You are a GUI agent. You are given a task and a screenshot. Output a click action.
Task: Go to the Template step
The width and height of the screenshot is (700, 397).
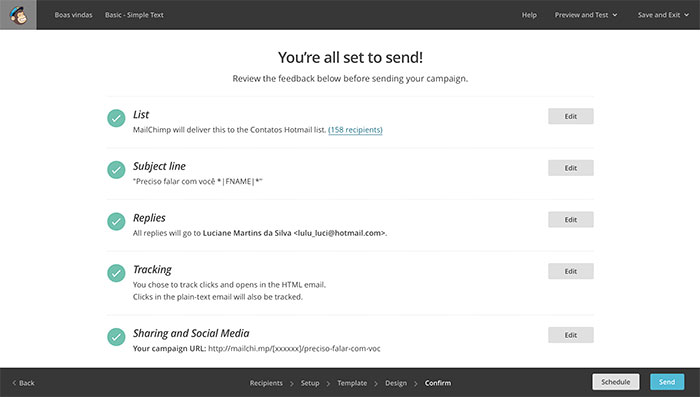click(352, 383)
